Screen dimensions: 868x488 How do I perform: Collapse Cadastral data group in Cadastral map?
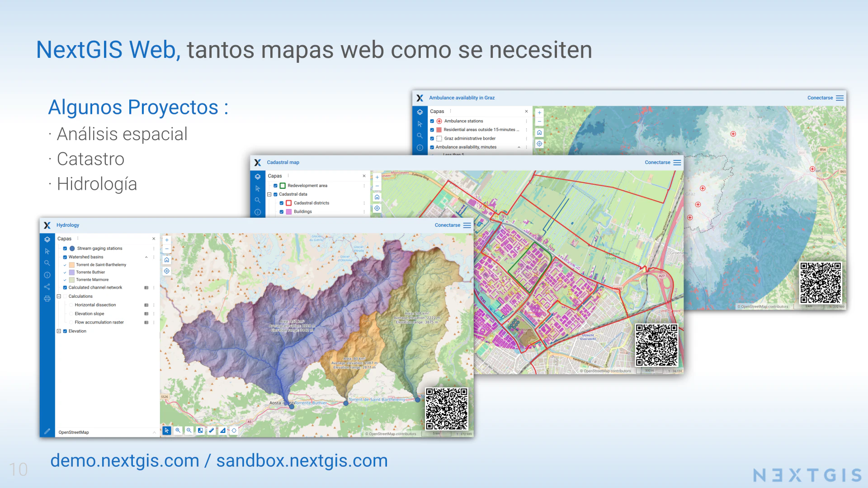point(269,194)
